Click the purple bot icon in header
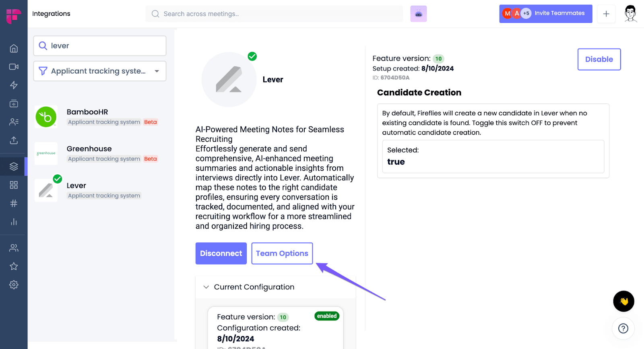The height and width of the screenshot is (349, 644). point(419,14)
